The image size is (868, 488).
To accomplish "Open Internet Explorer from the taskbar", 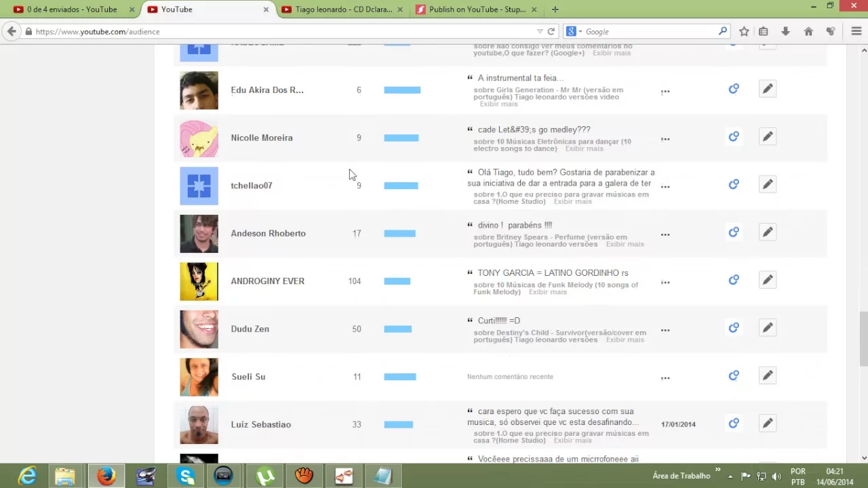I will click(27, 476).
